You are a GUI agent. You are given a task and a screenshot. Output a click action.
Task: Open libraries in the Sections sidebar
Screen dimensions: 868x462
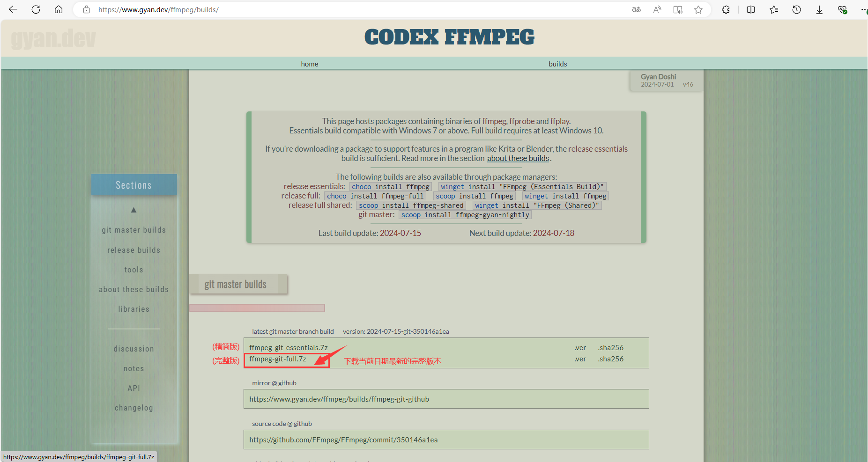(x=134, y=309)
